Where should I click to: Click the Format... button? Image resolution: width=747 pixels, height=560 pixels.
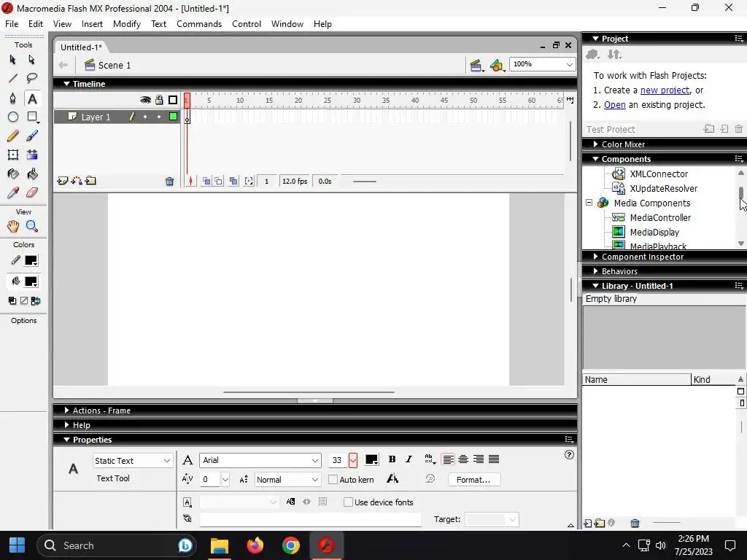point(474,480)
